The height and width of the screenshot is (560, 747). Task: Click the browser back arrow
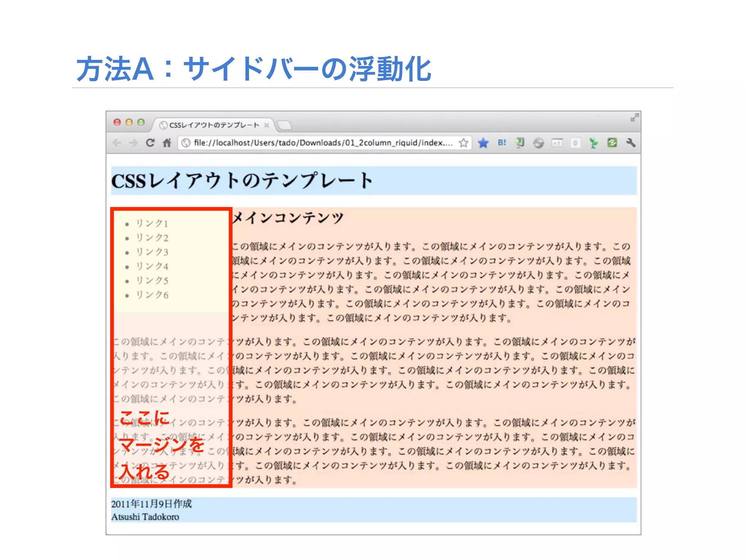(117, 143)
